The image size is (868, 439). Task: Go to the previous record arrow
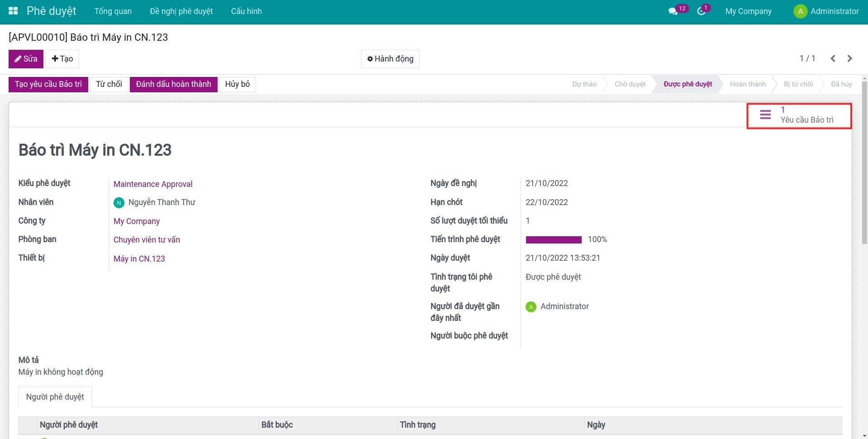pyautogui.click(x=833, y=58)
